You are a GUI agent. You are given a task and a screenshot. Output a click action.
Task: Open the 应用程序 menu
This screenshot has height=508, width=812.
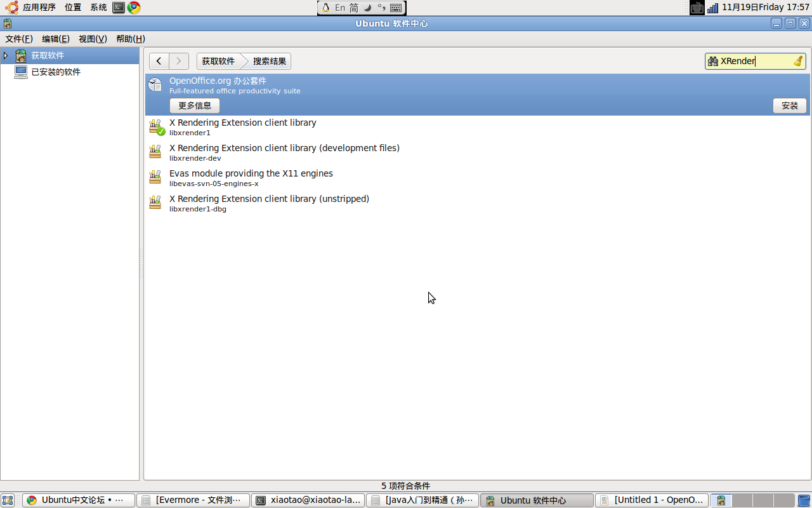tap(39, 8)
